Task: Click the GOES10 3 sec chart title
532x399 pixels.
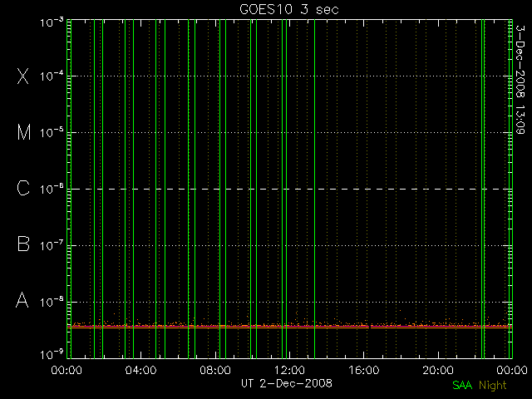Action: (289, 9)
